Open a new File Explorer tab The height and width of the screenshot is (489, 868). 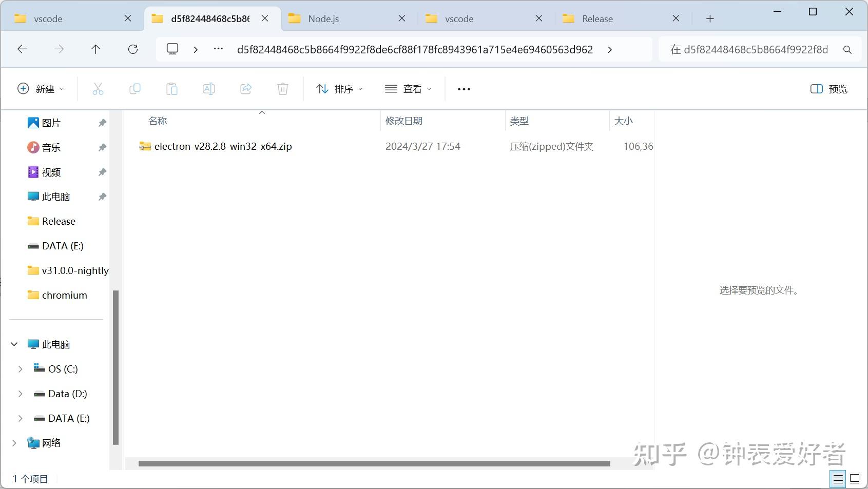click(709, 18)
